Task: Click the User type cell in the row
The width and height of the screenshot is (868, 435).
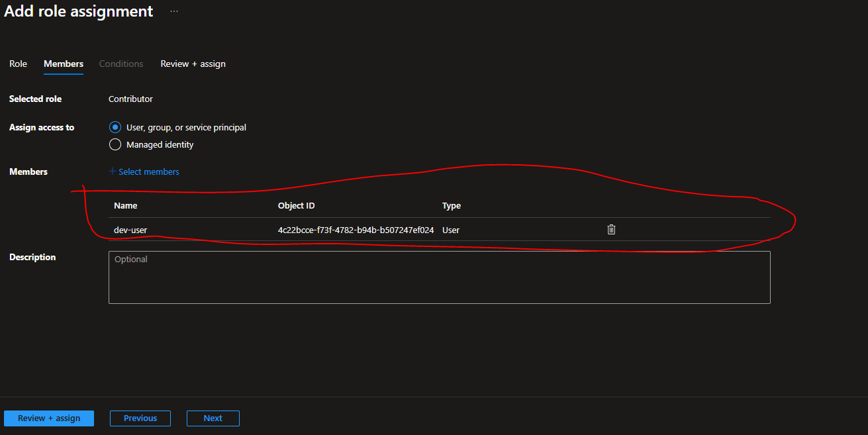Action: (451, 230)
